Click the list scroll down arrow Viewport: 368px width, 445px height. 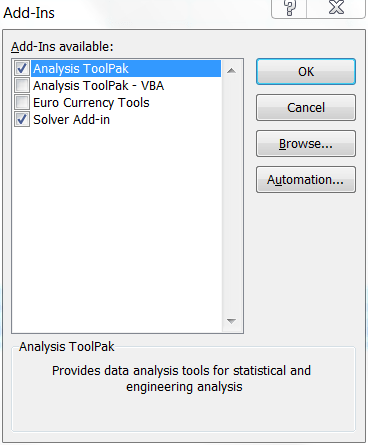(231, 321)
